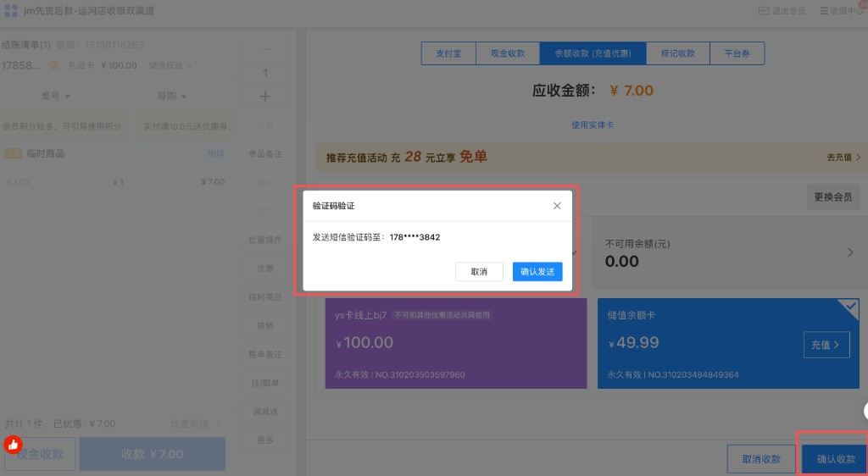Screen dimensions: 868x476
Task: Switch to the 标记收款 tab
Action: click(x=677, y=53)
